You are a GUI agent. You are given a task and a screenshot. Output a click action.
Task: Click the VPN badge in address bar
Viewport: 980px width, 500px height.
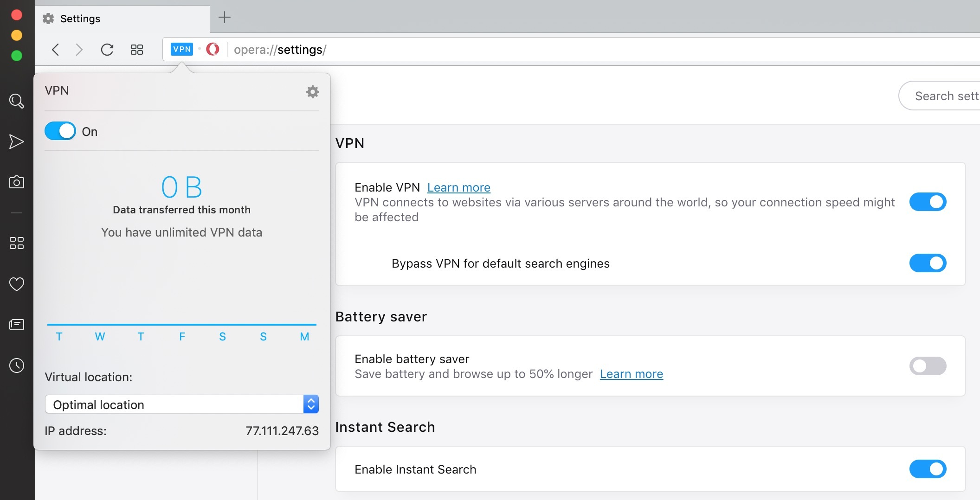pos(182,49)
